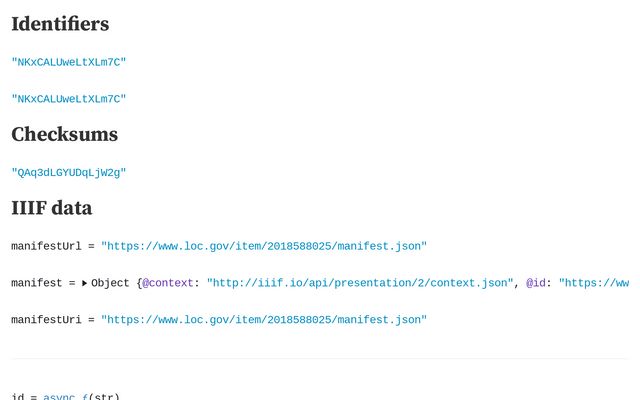This screenshot has width=640, height=400.
Task: Click the manifestUri variable name
Action: click(x=46, y=320)
